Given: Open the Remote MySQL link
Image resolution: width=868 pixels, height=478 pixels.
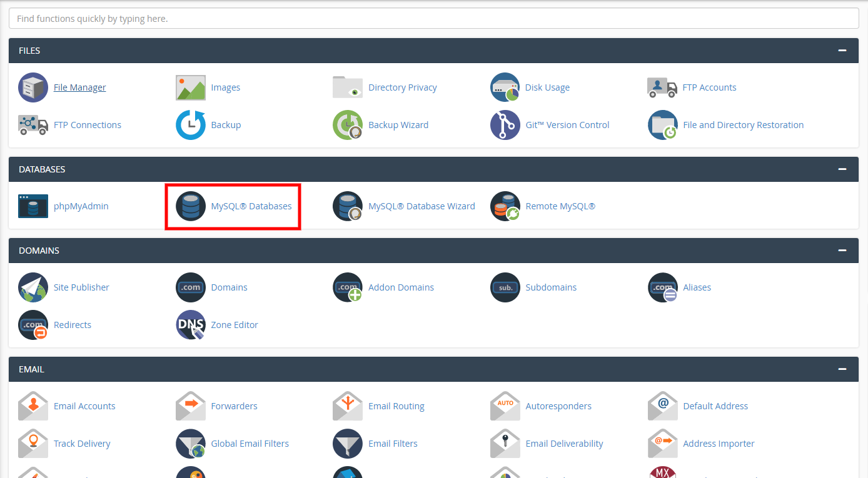Looking at the screenshot, I should click(x=560, y=206).
